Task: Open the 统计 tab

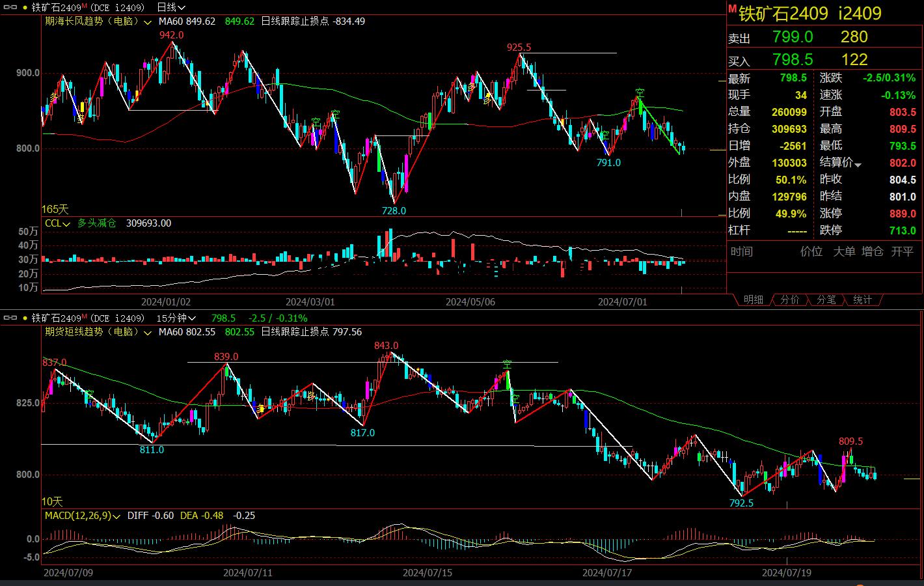Action: pos(862,300)
